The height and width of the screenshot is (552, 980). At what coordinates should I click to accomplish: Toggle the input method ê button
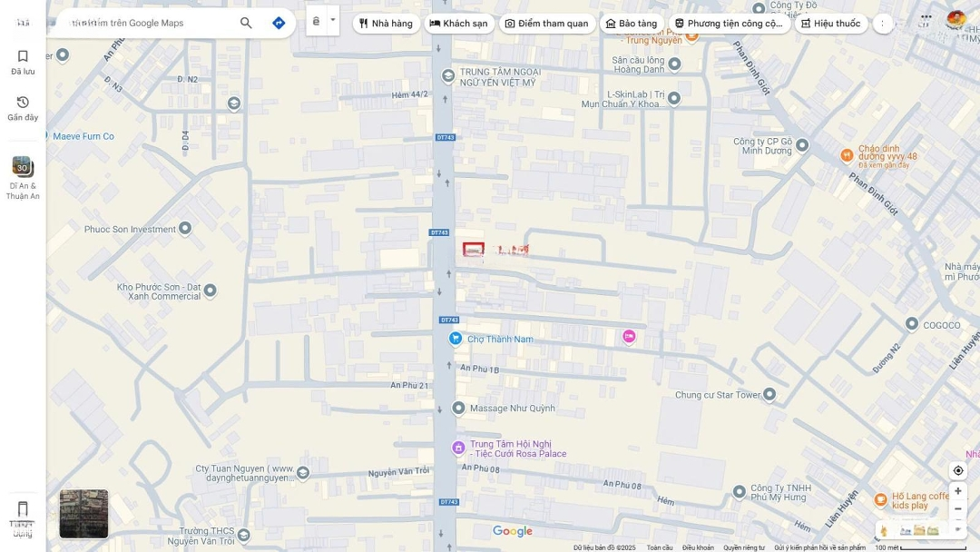click(316, 21)
